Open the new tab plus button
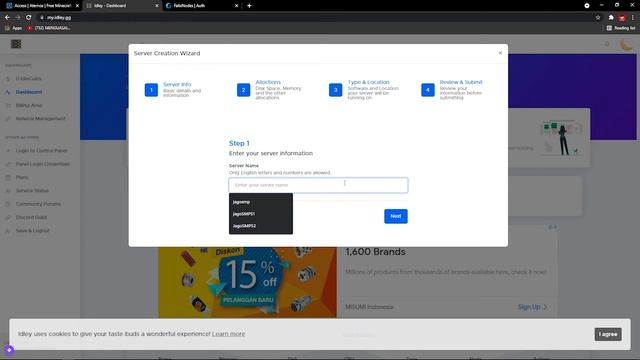The height and width of the screenshot is (360, 640). click(249, 6)
